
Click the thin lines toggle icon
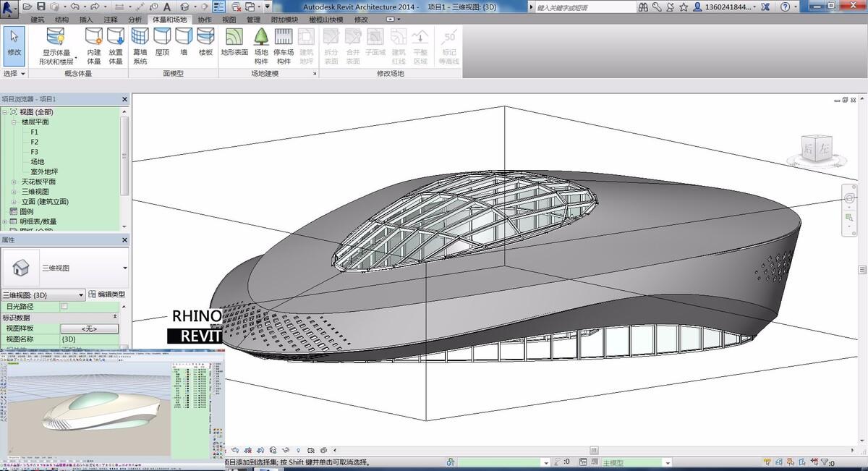coord(219,7)
